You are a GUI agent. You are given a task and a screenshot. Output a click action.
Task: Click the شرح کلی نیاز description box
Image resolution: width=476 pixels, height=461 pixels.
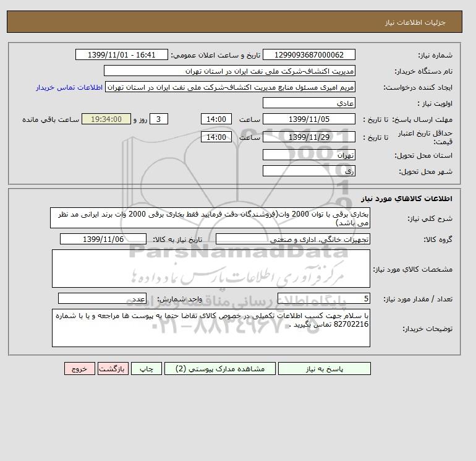(210, 218)
